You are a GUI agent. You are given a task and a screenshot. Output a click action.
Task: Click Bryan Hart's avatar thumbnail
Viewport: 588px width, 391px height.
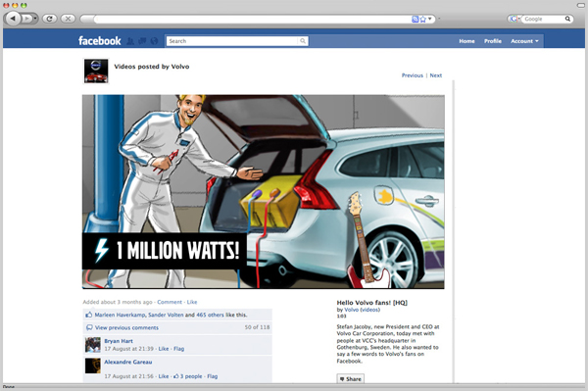tap(93, 345)
